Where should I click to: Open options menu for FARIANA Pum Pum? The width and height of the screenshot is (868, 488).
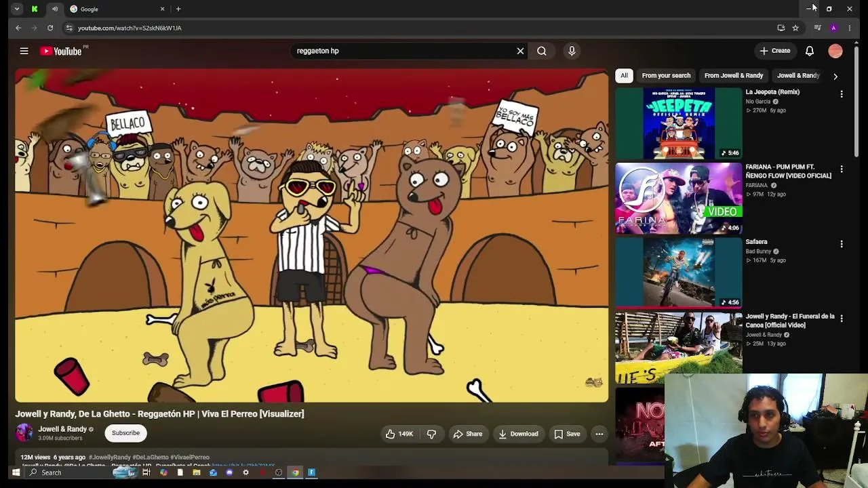tap(842, 169)
